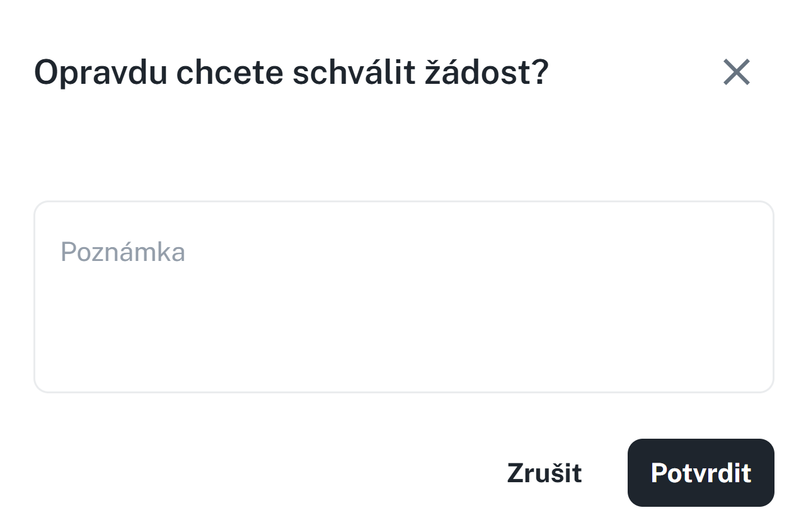Dismiss the dialog using the X icon
This screenshot has width=806, height=532.
(736, 72)
